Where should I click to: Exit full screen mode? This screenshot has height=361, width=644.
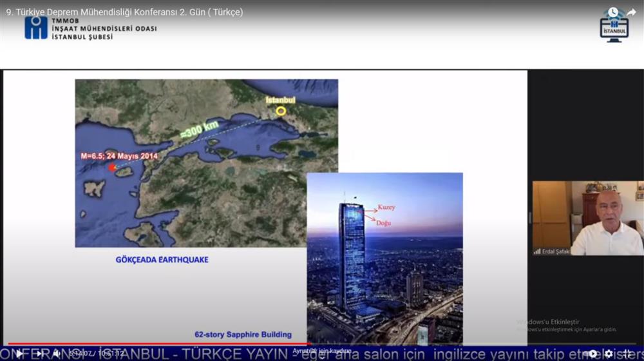point(627,354)
